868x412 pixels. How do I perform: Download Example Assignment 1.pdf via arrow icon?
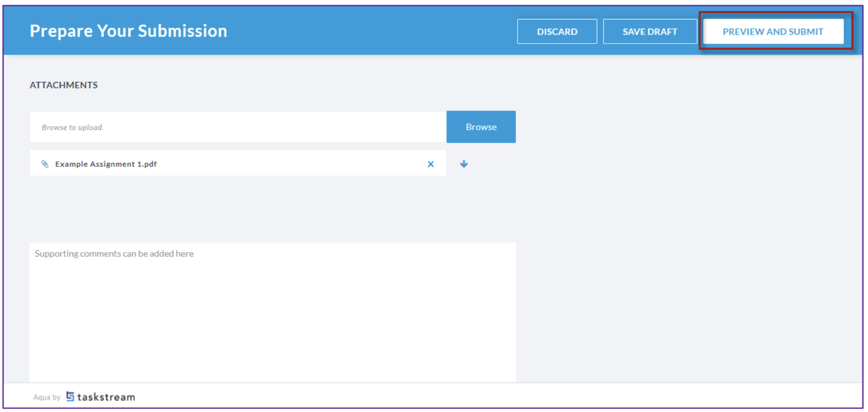(464, 164)
